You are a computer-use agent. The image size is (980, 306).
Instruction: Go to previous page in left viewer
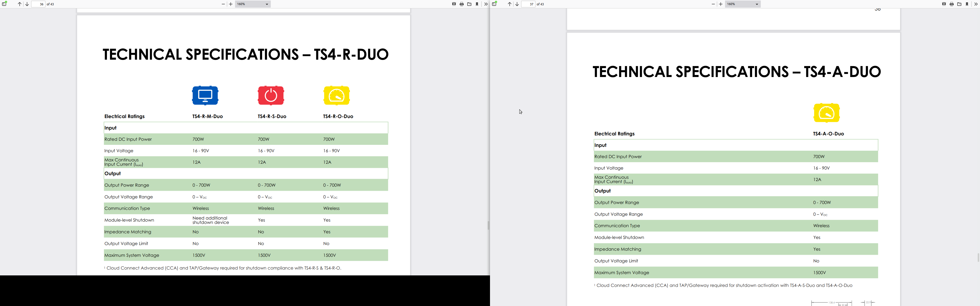[x=19, y=4]
